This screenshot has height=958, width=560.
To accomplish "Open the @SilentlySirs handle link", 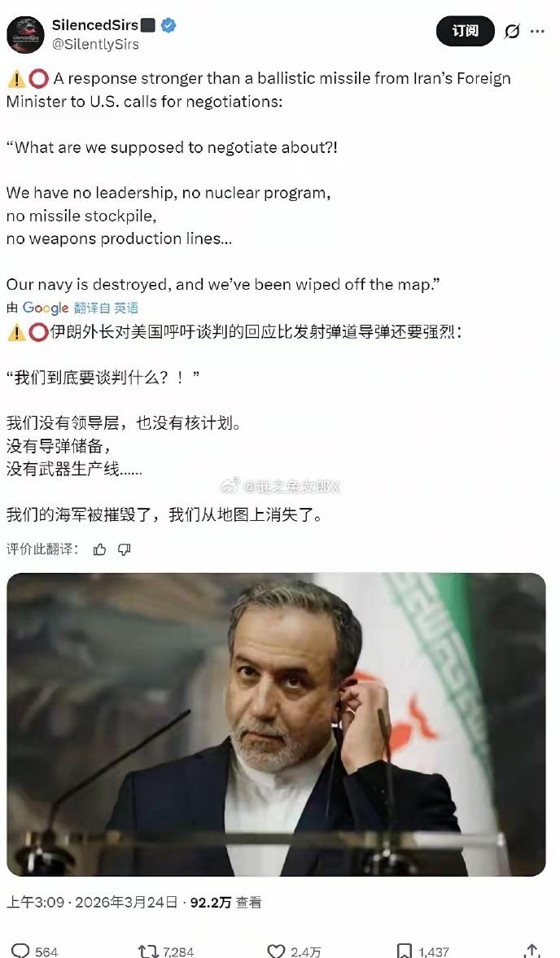I will point(95,45).
